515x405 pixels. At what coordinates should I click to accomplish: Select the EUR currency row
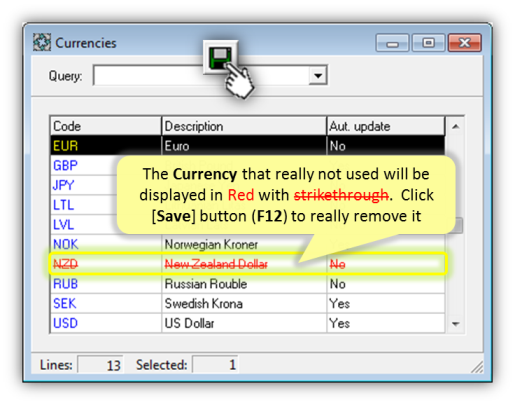pyautogui.click(x=247, y=146)
